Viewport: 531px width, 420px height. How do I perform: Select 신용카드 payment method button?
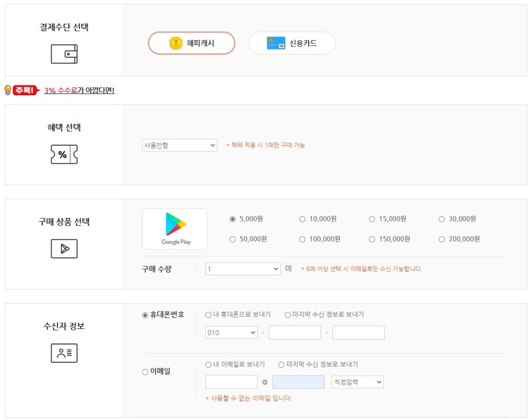(x=292, y=43)
